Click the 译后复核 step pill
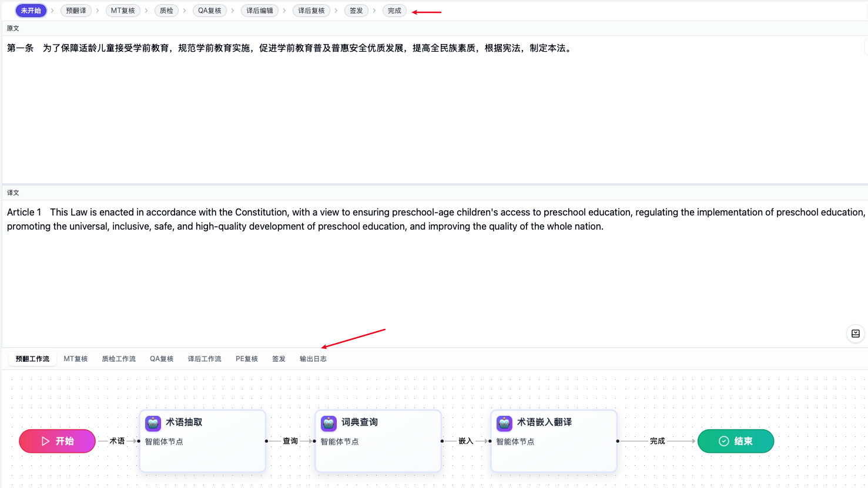868x488 pixels. click(311, 11)
